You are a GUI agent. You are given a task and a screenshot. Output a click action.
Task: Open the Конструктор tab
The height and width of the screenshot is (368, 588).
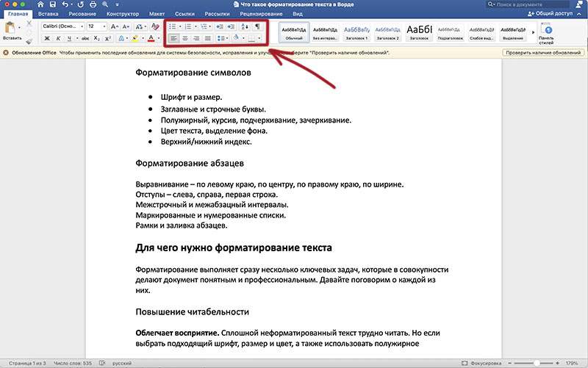coord(123,14)
